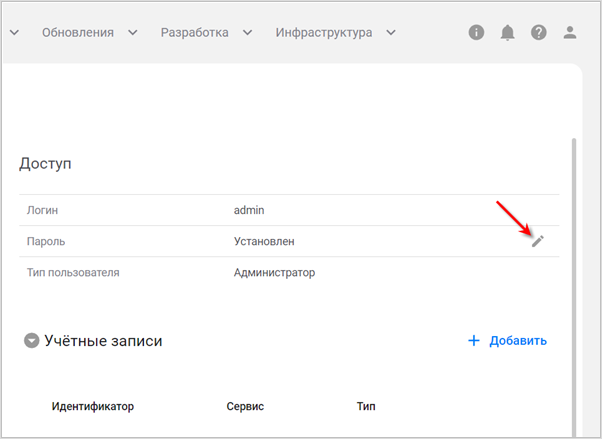Click the Тип пользователя label
The width and height of the screenshot is (602, 439).
coord(73,273)
